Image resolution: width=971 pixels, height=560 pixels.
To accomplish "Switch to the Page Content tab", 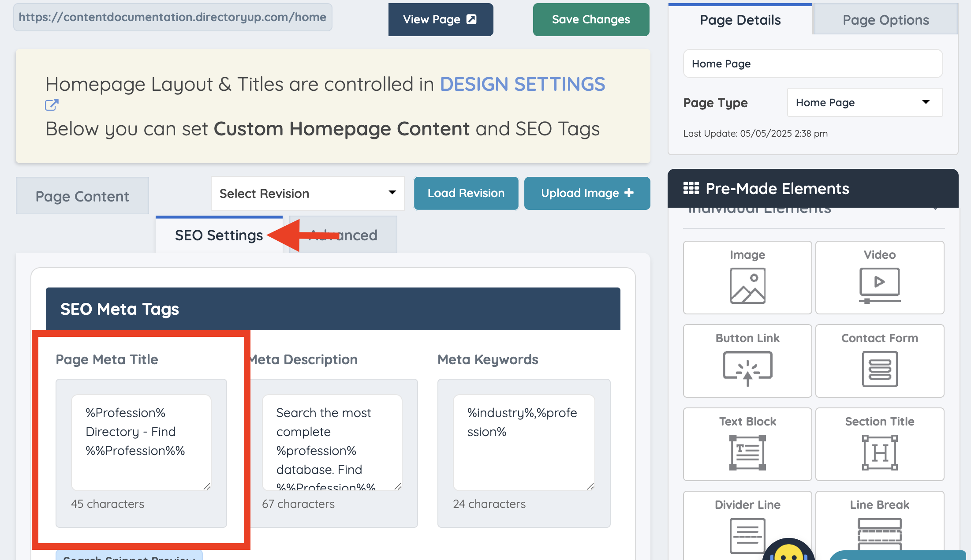I will [82, 196].
